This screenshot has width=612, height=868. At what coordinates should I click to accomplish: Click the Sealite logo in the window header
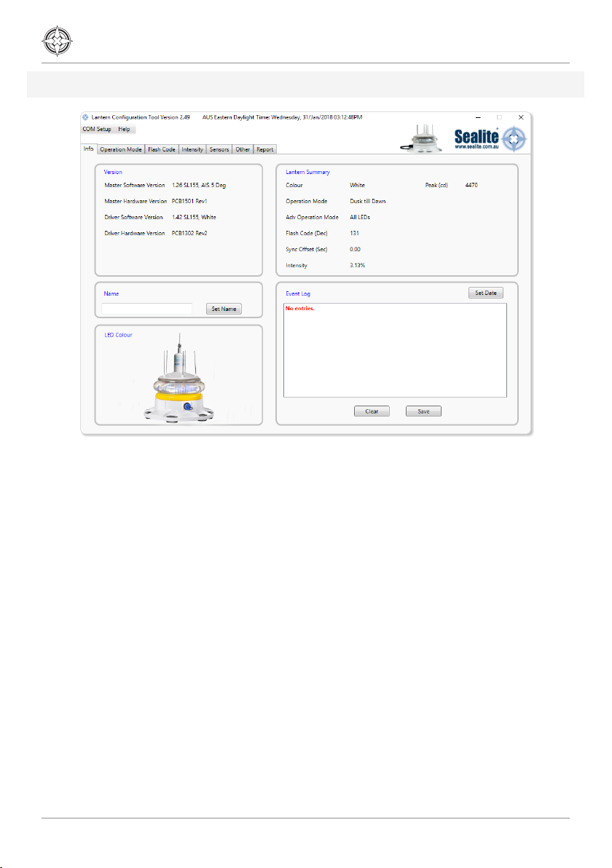[490, 139]
